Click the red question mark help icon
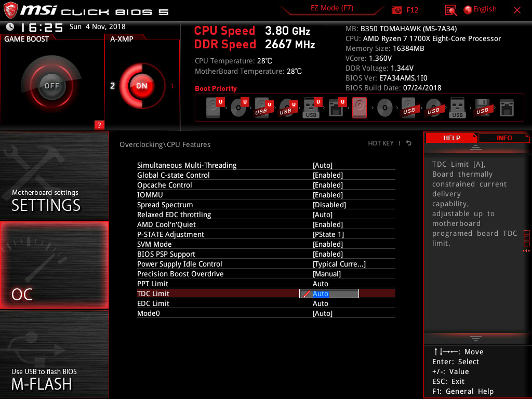The height and width of the screenshot is (399, 532). 99,125
